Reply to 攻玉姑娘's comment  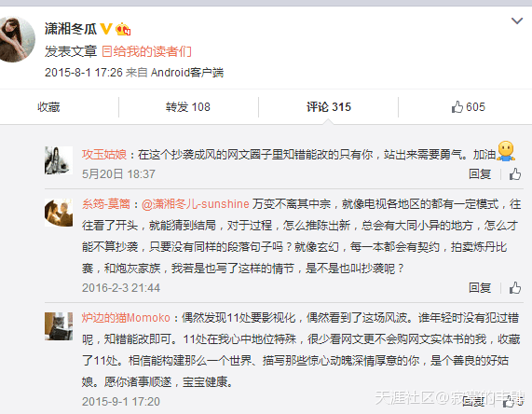coord(480,174)
